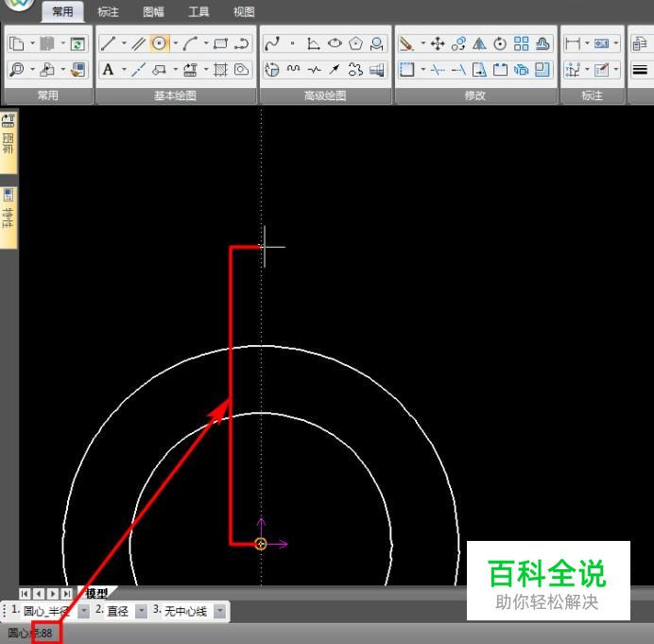Click the Paste clipboard icon
The height and width of the screenshot is (644, 654).
pos(47,44)
